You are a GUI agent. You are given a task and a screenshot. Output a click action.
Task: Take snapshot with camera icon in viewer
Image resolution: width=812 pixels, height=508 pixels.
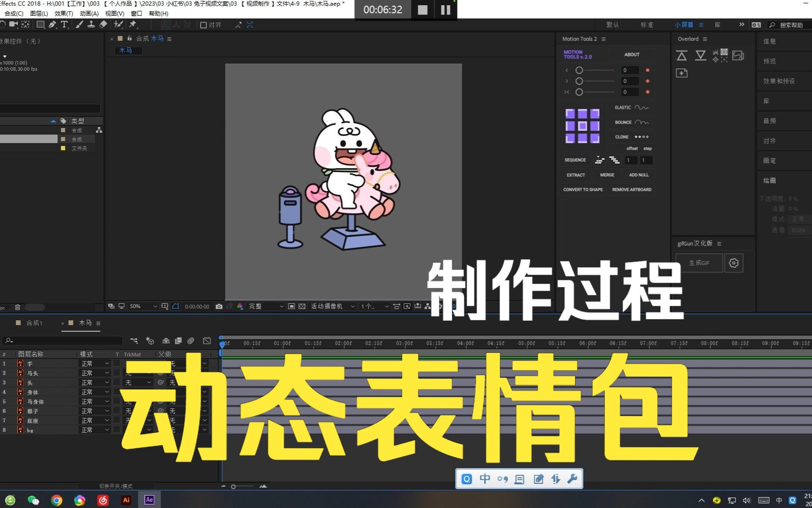point(219,306)
